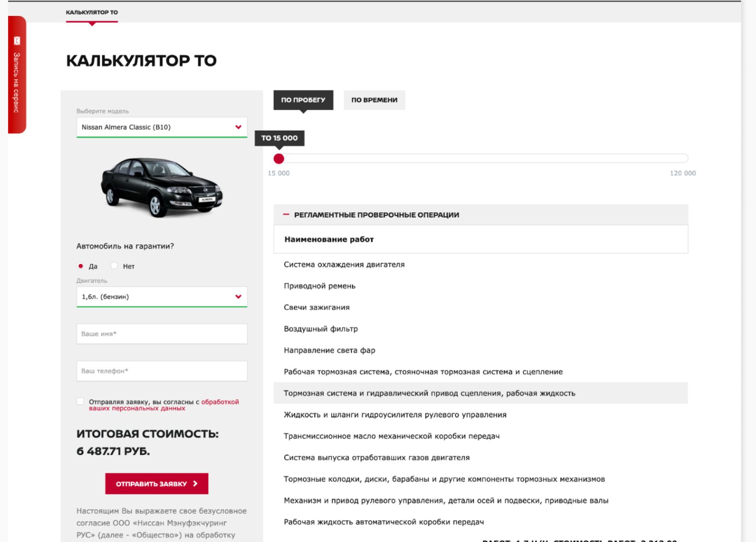Open the 1,6л. (бензин) engine dropdown
This screenshot has height=542, width=756.
tap(156, 297)
